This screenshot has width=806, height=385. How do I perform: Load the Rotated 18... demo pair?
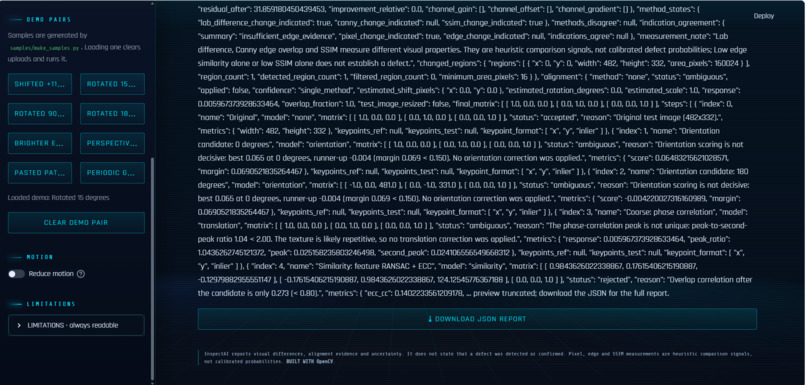pos(112,114)
